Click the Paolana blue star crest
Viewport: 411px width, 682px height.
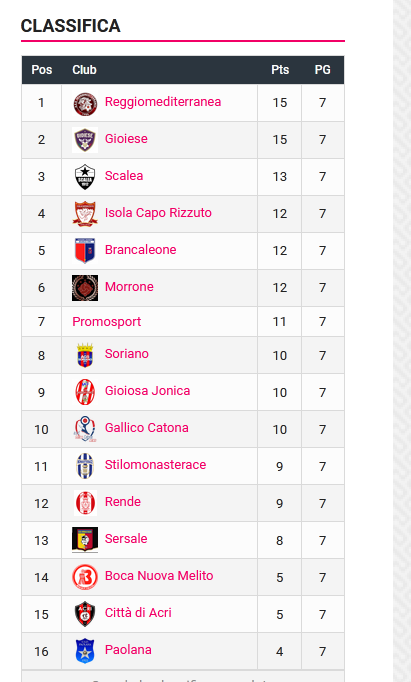tap(85, 651)
